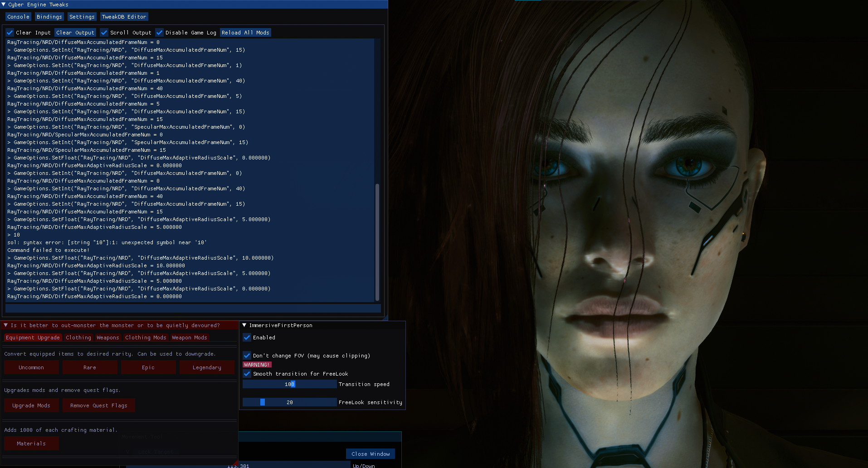The image size is (868, 468).
Task: Click the Up/Down slider
Action: (x=238, y=465)
